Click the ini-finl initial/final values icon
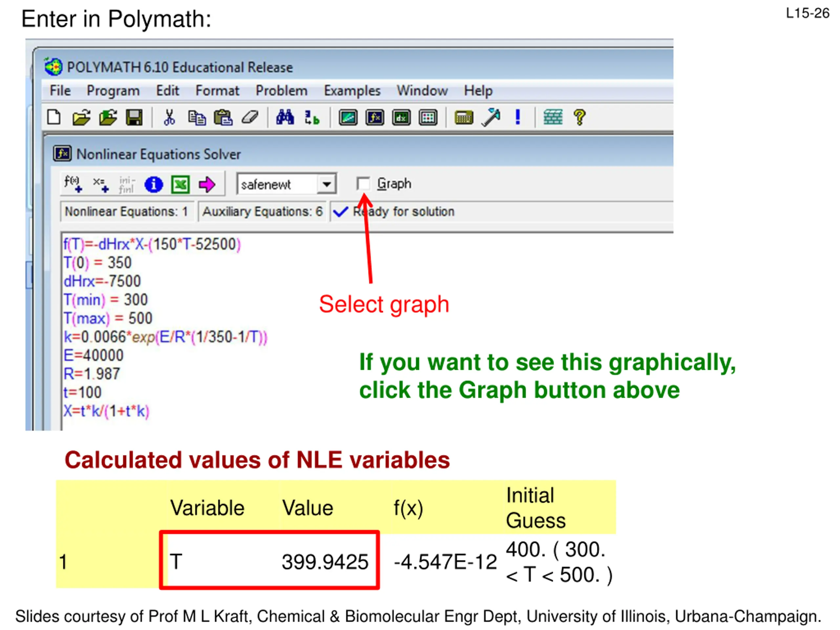The image size is (840, 630). tap(126, 184)
